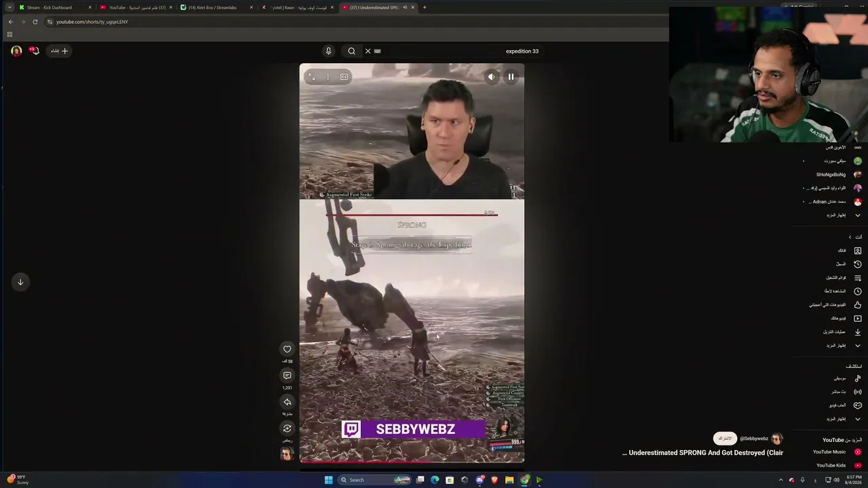Open Google Chrome from the taskbar
Image resolution: width=868 pixels, height=488 pixels.
(524, 480)
